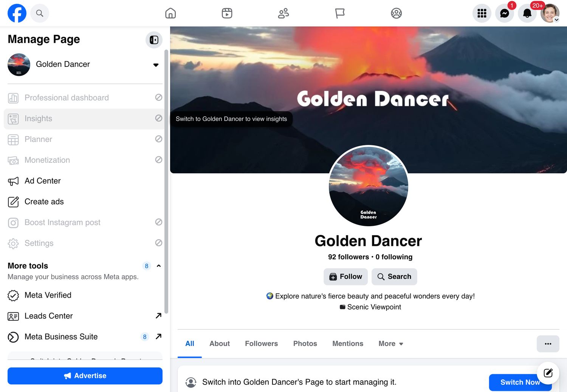Click the Facebook logo icon

(x=17, y=13)
